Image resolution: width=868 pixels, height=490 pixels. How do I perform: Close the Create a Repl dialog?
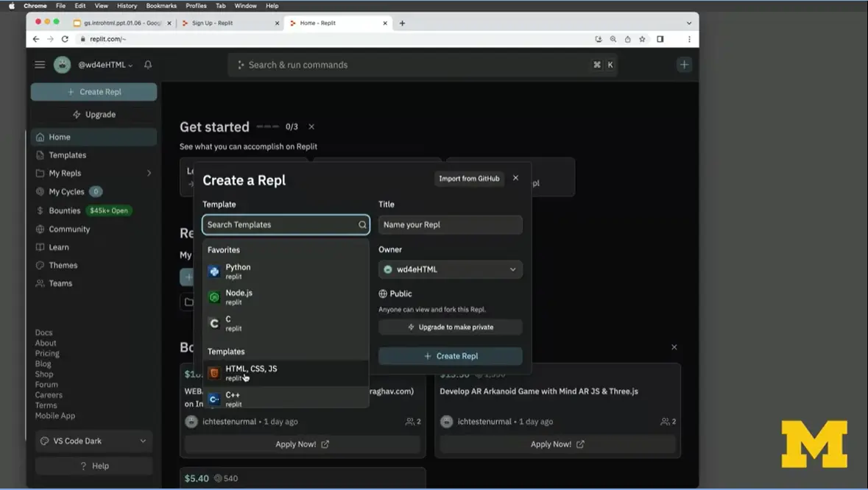515,178
